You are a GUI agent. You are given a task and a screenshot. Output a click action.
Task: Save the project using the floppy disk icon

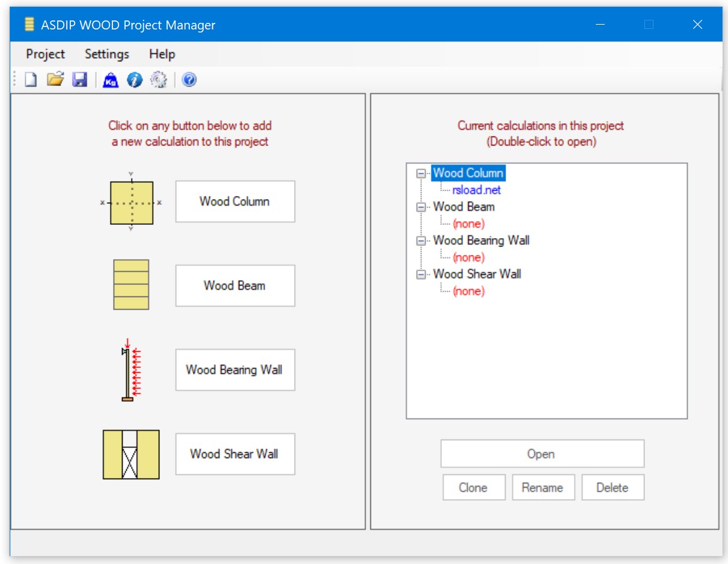(x=80, y=79)
